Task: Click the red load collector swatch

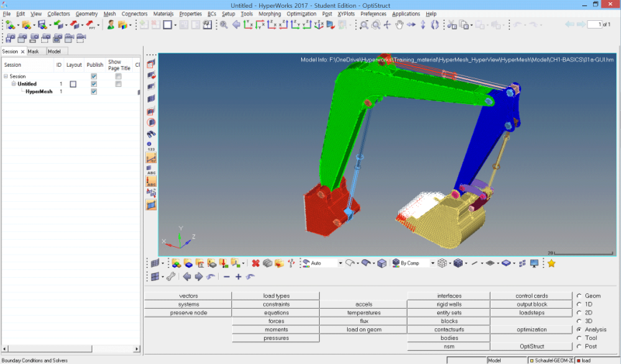Action: tap(578, 360)
